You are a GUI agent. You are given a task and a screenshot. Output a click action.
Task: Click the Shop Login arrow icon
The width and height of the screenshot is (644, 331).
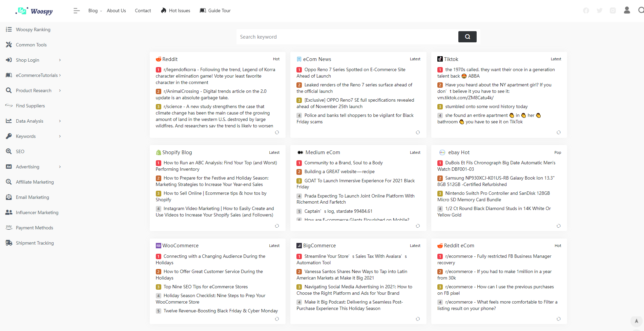point(9,60)
